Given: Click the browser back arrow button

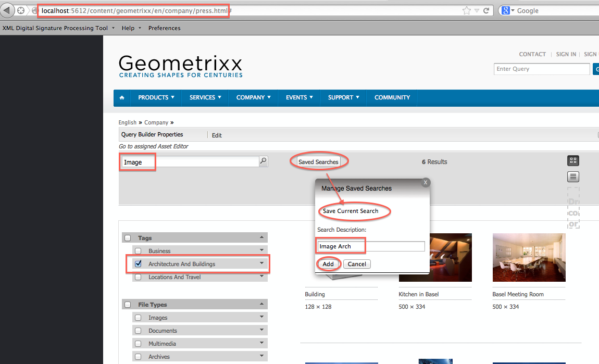Looking at the screenshot, I should tap(6, 10).
